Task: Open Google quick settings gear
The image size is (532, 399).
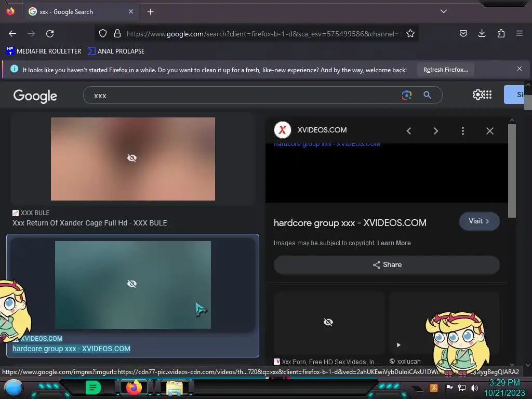Action: 478,95
